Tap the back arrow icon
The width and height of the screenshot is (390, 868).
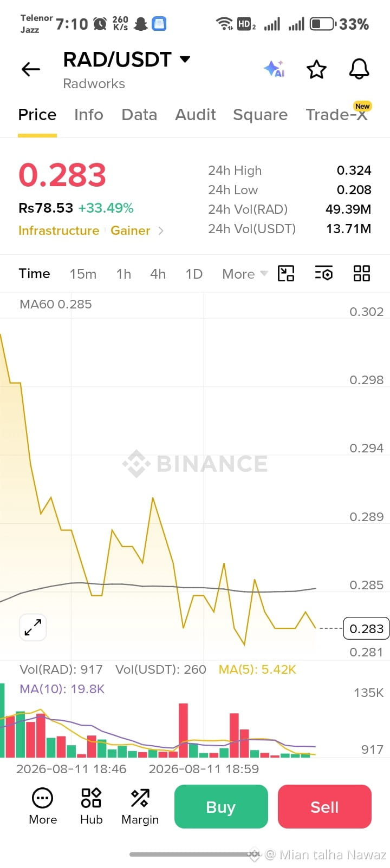coord(31,69)
